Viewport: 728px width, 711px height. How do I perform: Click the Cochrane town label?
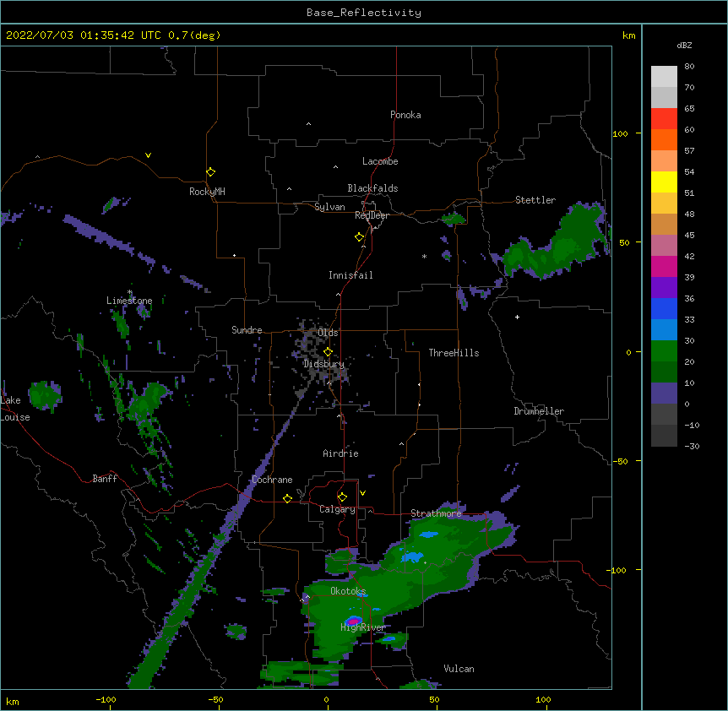(272, 480)
